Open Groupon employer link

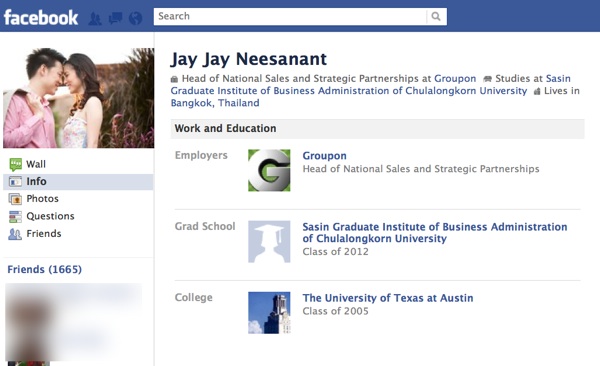click(x=324, y=156)
